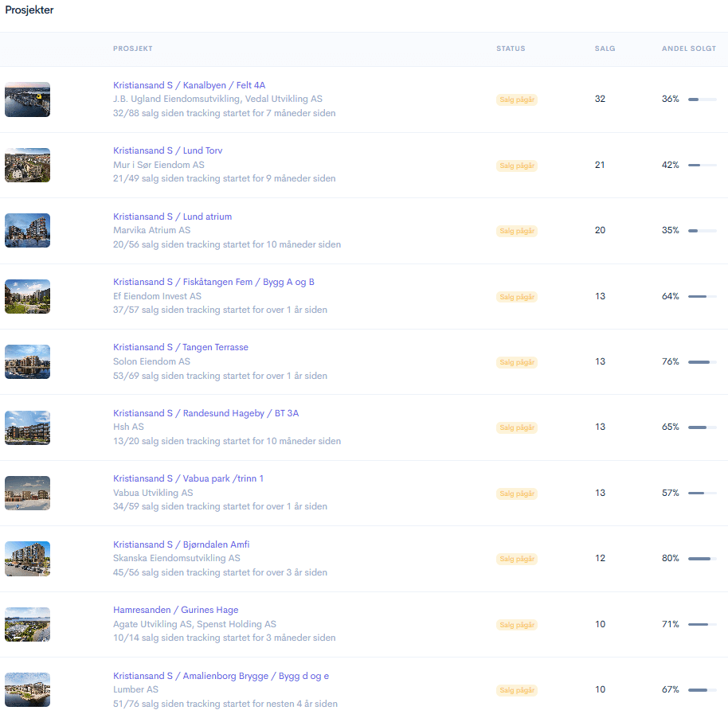
Task: Click the Lund atrium project thumbnail
Action: (27, 231)
